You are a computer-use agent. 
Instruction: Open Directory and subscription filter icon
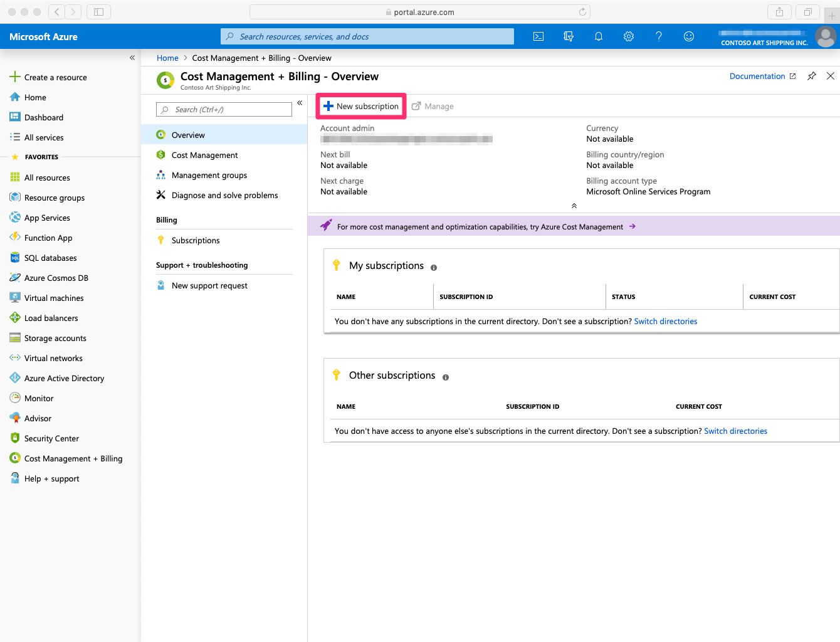click(x=569, y=36)
